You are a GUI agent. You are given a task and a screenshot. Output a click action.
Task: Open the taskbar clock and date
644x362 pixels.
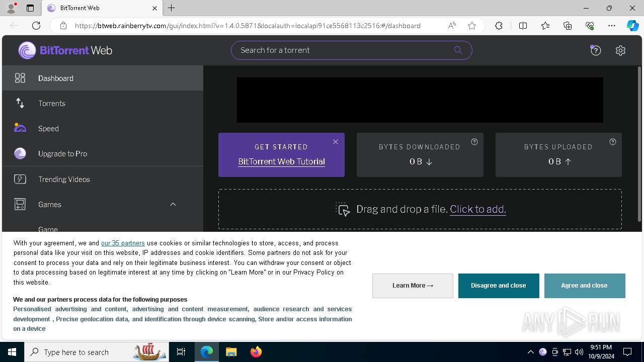(x=601, y=352)
